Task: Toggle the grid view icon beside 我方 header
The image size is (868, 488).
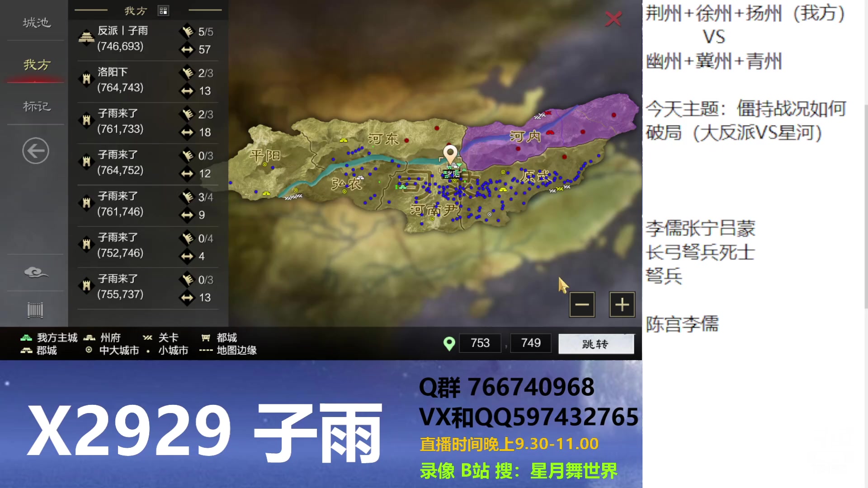Action: [x=163, y=10]
